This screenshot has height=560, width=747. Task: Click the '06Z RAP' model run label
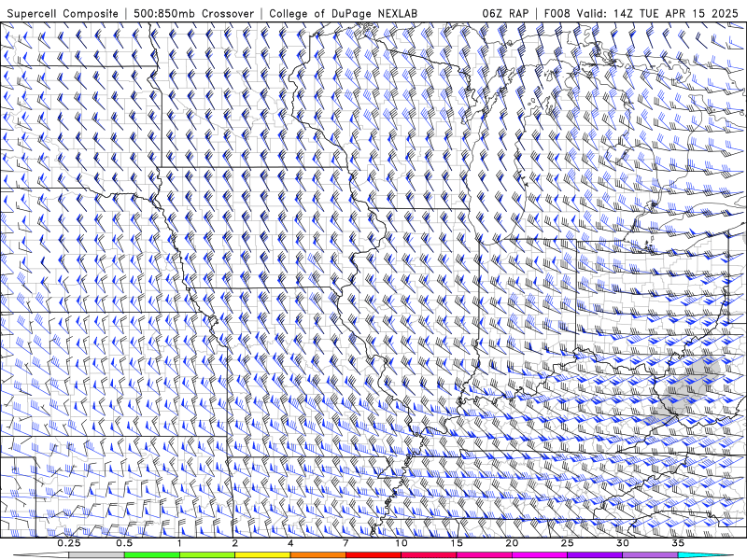(505, 13)
